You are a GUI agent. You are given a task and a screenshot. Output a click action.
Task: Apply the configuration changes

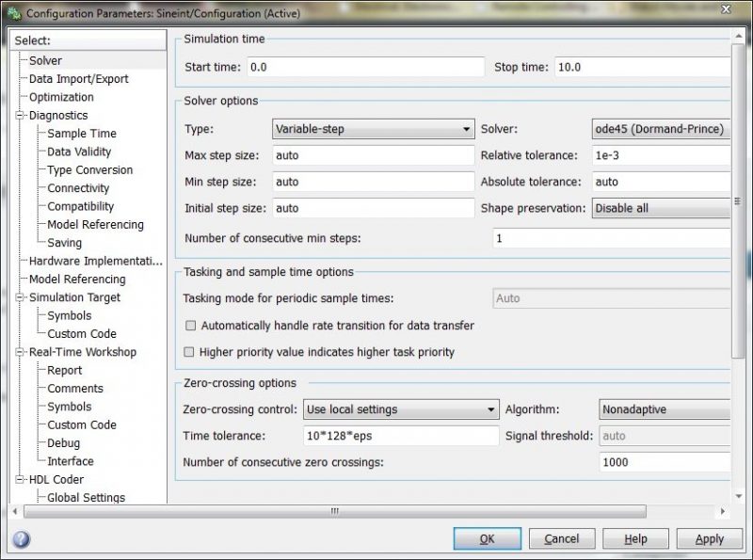tap(709, 538)
